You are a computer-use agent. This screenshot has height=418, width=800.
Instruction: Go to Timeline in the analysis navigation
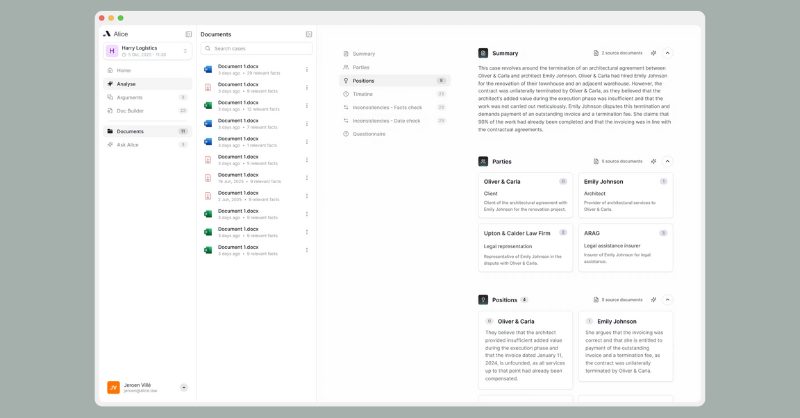[x=363, y=93]
